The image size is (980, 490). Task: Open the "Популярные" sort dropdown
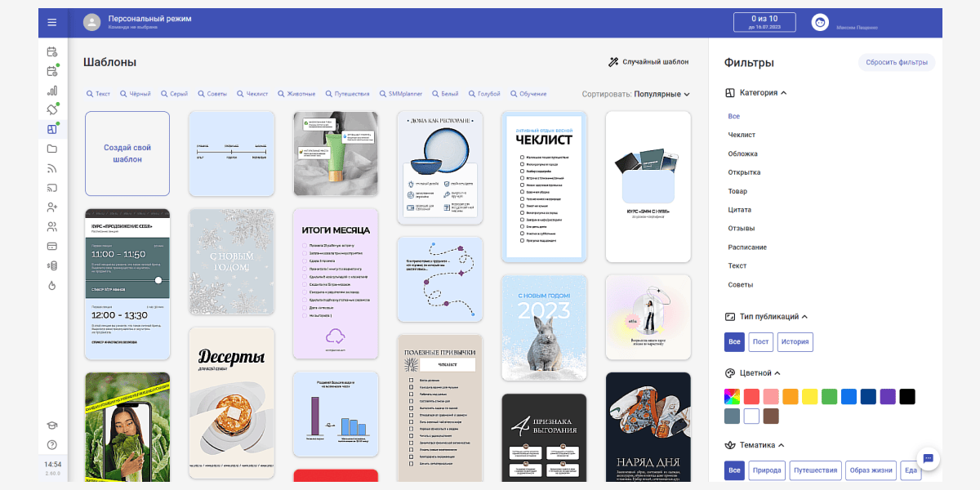coord(661,94)
